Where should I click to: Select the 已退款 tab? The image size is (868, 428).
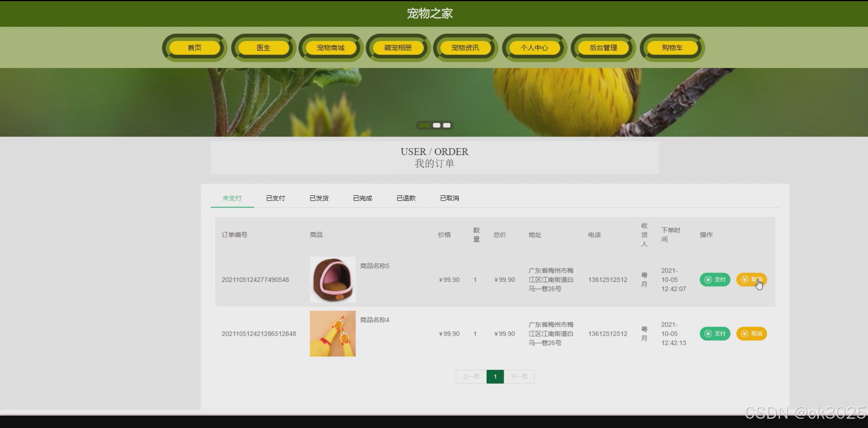coord(406,198)
